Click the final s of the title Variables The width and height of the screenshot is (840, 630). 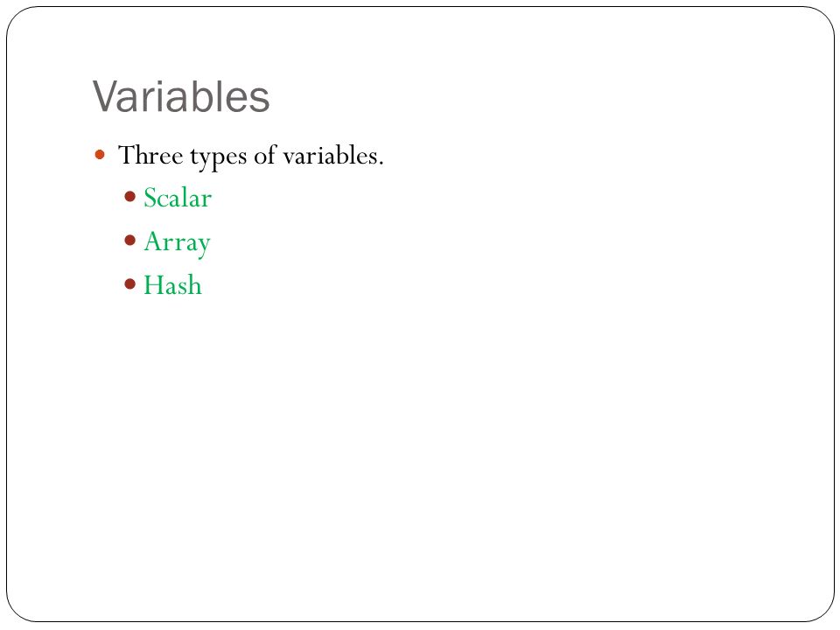(259, 101)
